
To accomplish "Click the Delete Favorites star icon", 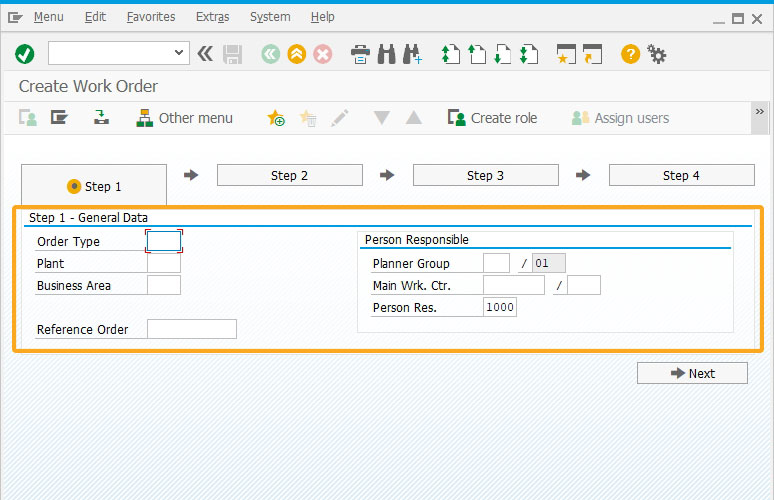I will coord(308,118).
